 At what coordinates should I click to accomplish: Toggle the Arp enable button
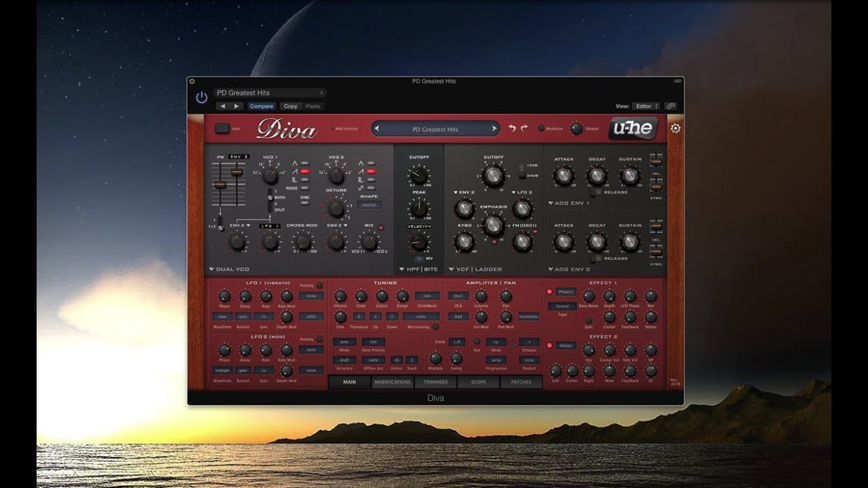point(476,342)
